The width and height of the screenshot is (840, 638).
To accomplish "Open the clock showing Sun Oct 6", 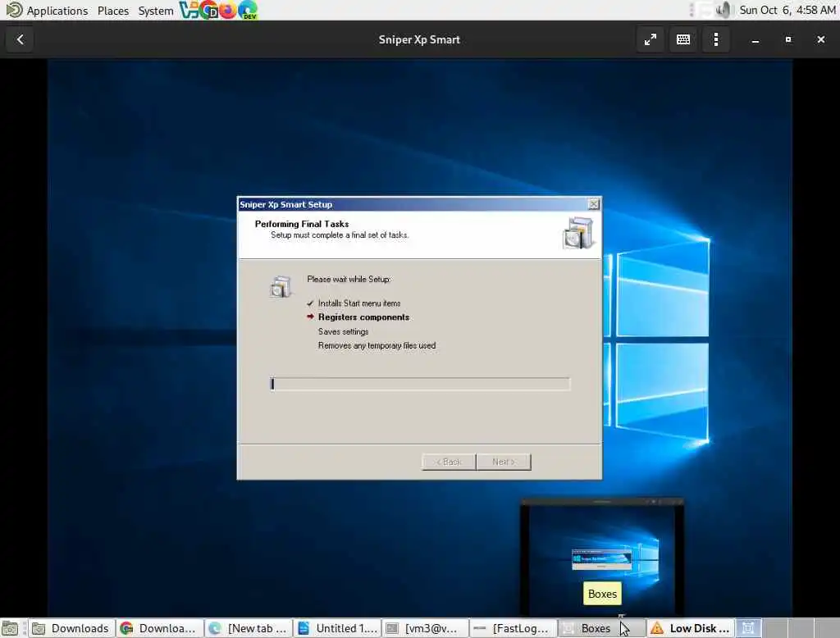I will click(x=787, y=10).
